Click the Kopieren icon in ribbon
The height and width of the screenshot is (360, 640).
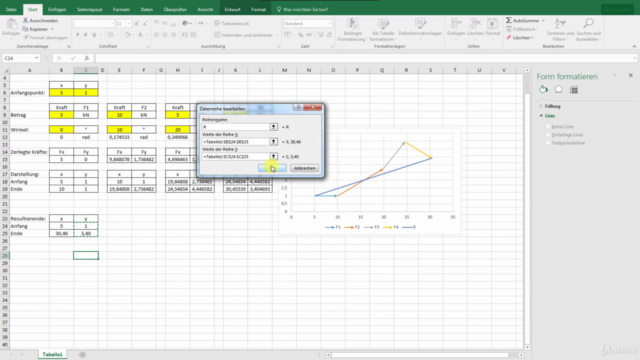(x=25, y=29)
